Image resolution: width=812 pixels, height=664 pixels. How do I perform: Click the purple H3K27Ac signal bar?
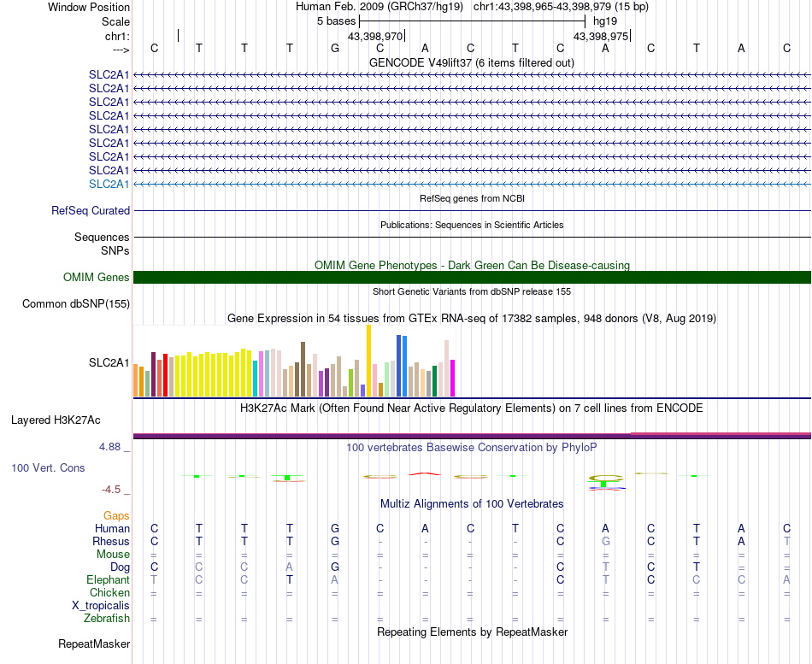pyautogui.click(x=472, y=436)
